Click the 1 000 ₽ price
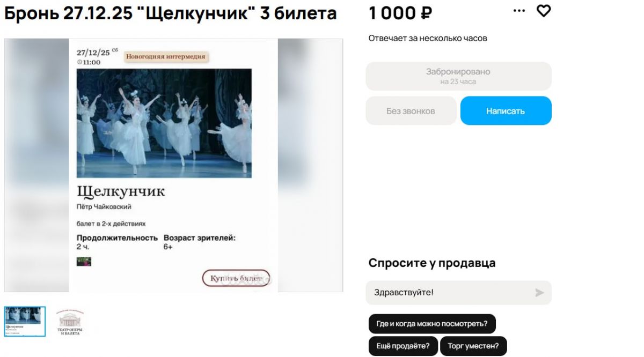Image resolution: width=644 pixels, height=357 pixels. 400,13
